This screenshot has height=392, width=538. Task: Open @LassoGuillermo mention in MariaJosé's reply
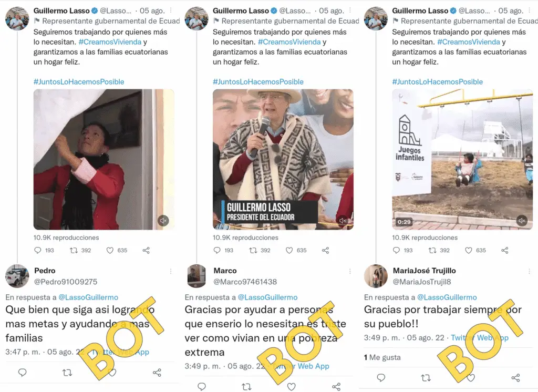(447, 297)
